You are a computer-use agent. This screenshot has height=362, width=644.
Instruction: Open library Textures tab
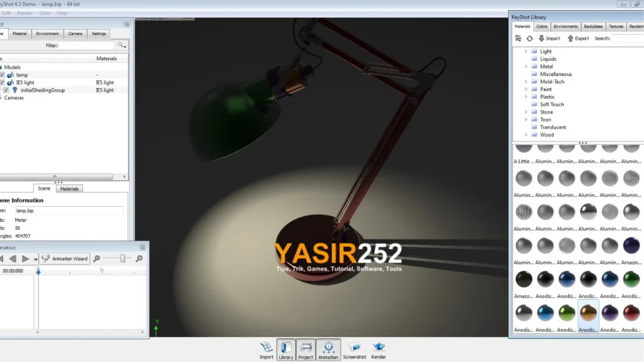(x=616, y=26)
